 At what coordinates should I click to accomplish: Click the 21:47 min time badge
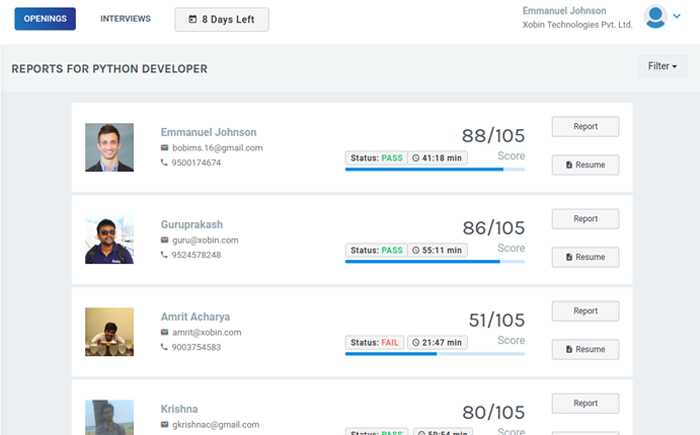(437, 343)
